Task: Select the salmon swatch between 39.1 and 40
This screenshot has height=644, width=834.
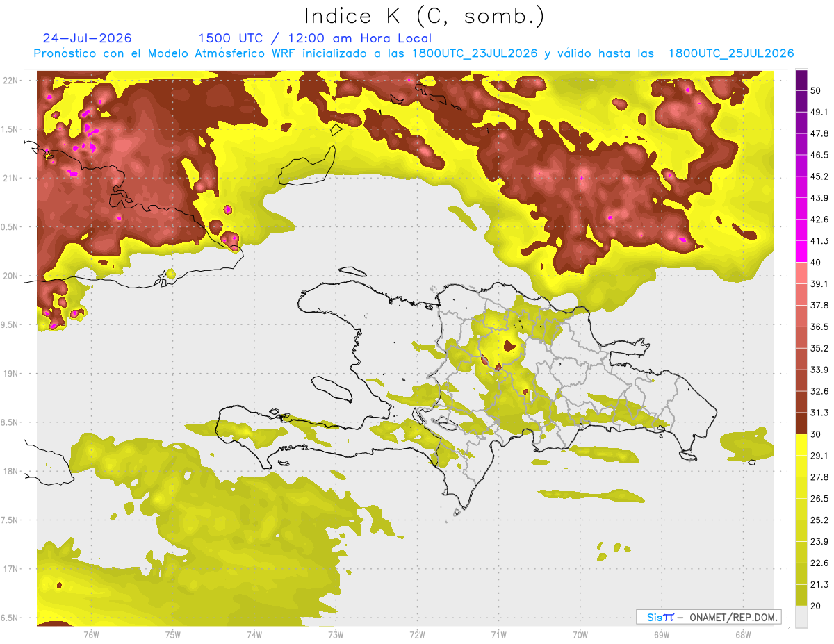Action: click(x=802, y=273)
